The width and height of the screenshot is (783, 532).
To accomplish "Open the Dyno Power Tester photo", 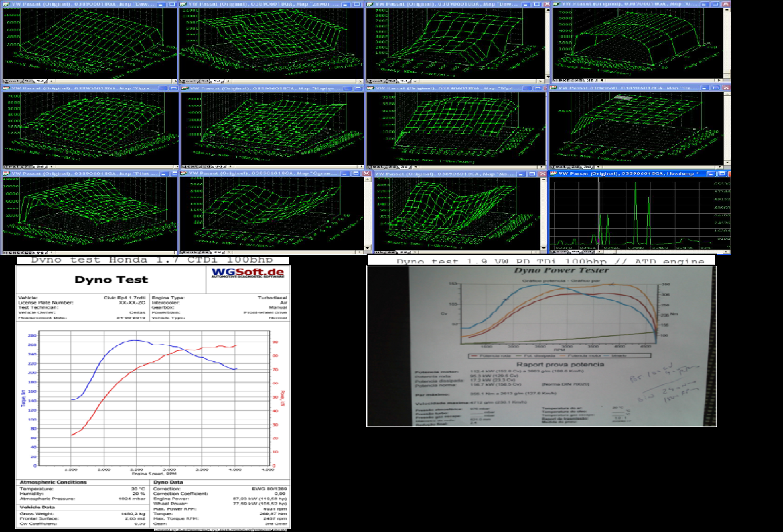I will pos(541,346).
